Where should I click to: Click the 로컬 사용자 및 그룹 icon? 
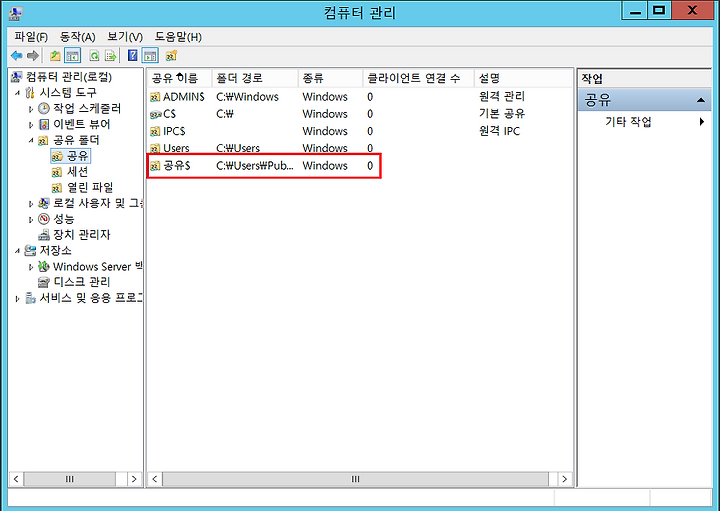[44, 203]
